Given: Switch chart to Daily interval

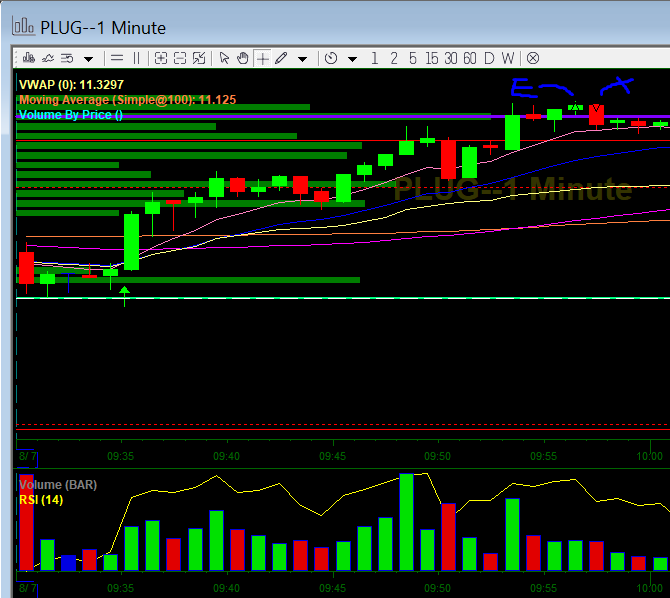Looking at the screenshot, I should tap(489, 58).
